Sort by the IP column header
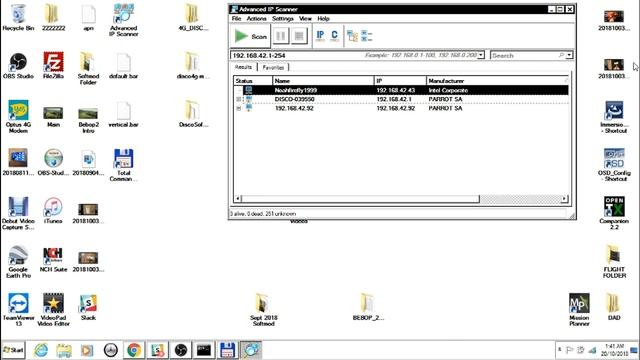This screenshot has height=360, width=640. click(x=400, y=81)
